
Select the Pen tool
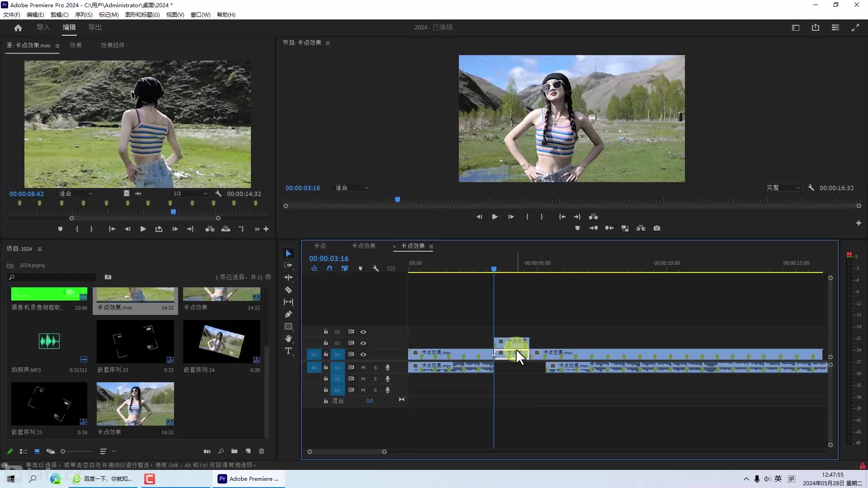[288, 314]
